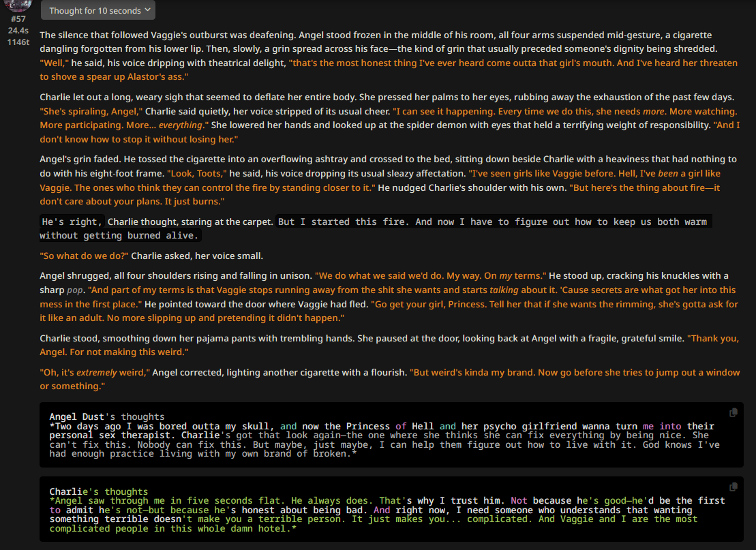The height and width of the screenshot is (550, 756).
Task: Copy the Angel Dust's thoughts code block
Action: pyautogui.click(x=734, y=412)
